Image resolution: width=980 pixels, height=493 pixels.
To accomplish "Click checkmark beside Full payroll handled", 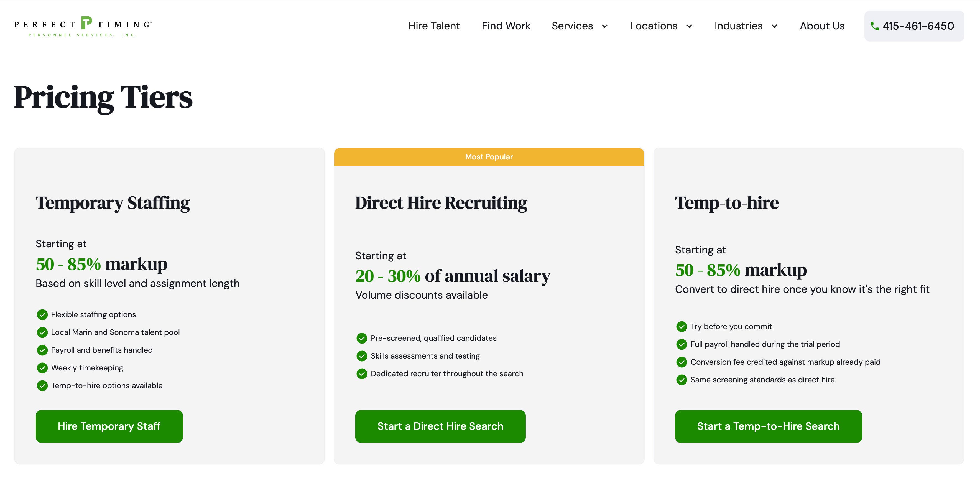I will click(682, 344).
